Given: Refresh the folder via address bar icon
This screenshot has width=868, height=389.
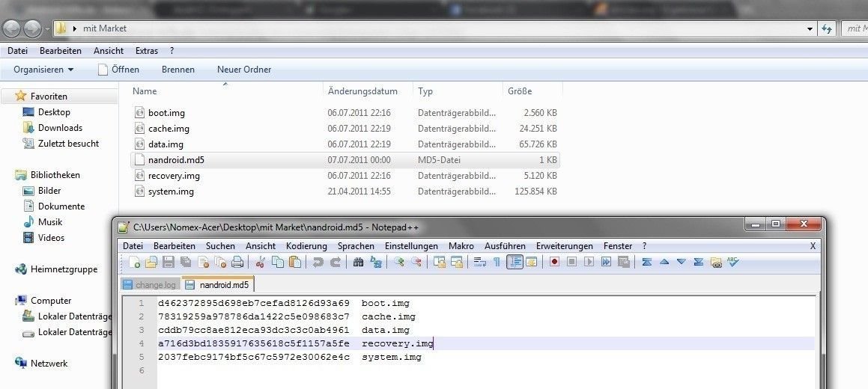Looking at the screenshot, I should pyautogui.click(x=828, y=28).
